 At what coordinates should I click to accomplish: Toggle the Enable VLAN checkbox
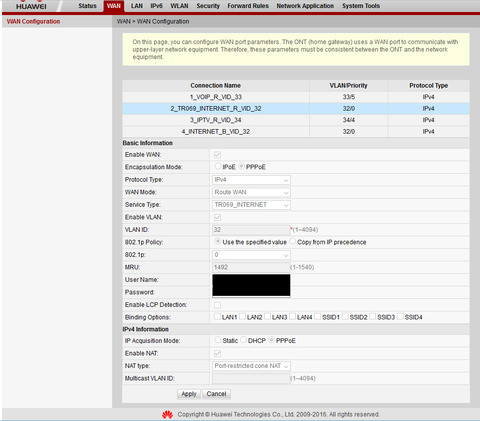click(x=217, y=217)
